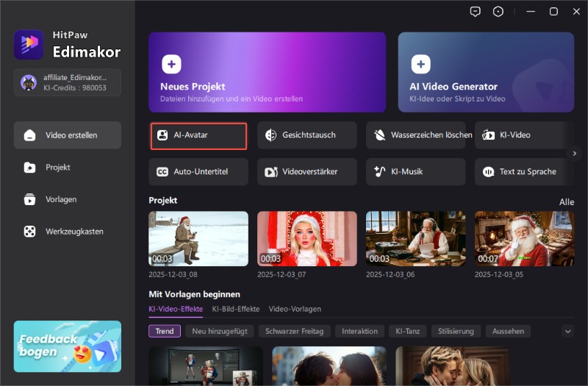Expand the template category filter chevron
This screenshot has height=386, width=588.
(567, 332)
